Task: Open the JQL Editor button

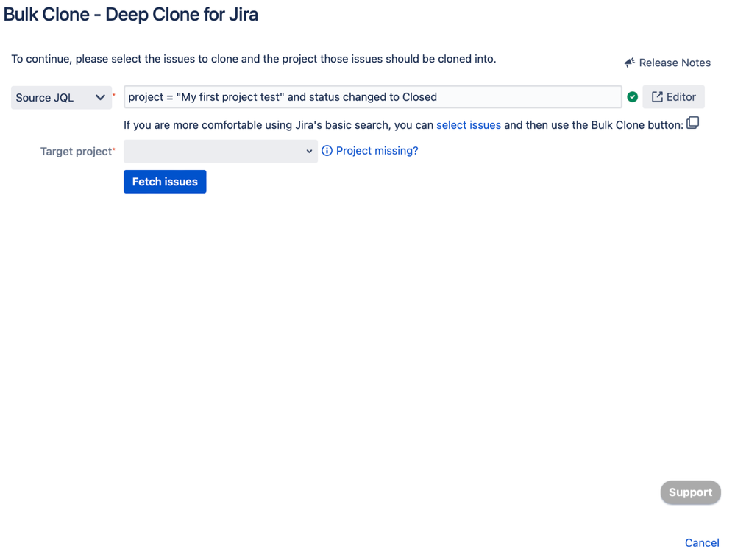Action: (x=673, y=97)
